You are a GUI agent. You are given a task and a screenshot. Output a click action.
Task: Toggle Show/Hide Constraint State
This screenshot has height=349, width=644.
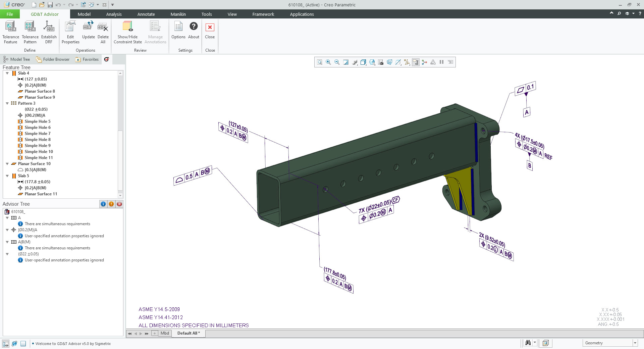(127, 32)
